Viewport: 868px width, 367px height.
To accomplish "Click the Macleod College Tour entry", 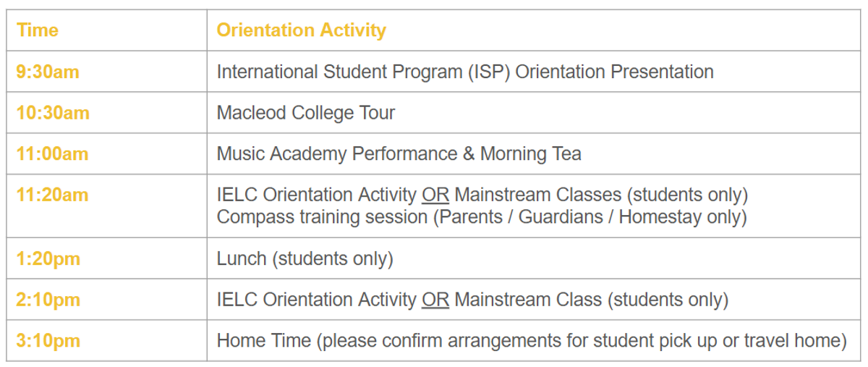I will 306,113.
